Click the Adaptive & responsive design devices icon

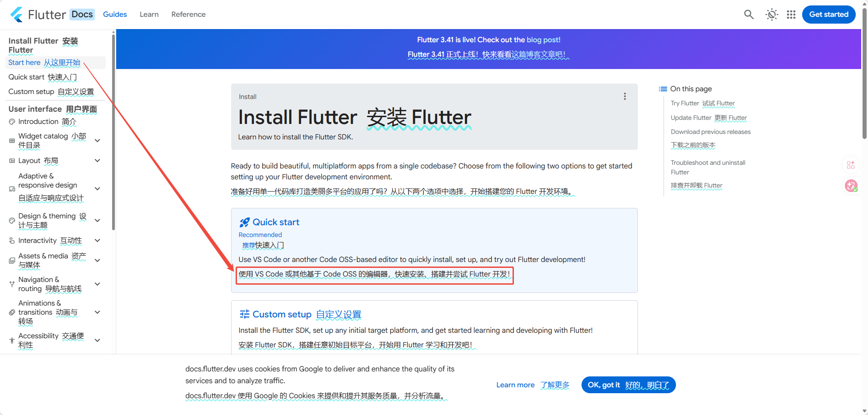tap(12, 189)
